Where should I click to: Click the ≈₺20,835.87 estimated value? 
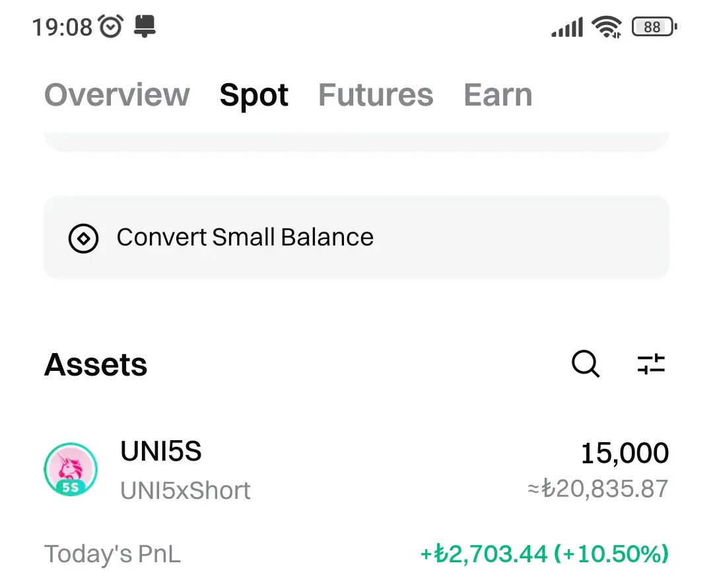[597, 489]
